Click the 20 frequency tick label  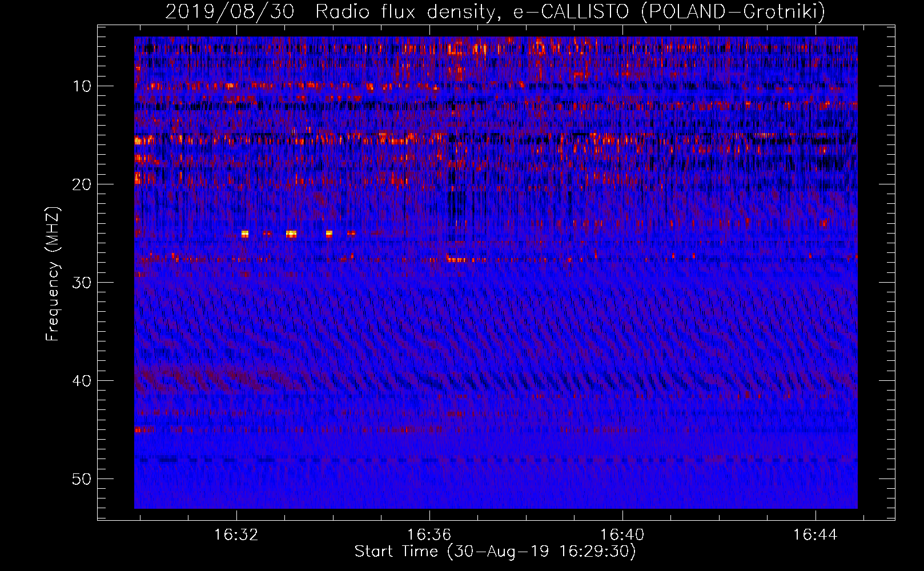[x=82, y=184]
